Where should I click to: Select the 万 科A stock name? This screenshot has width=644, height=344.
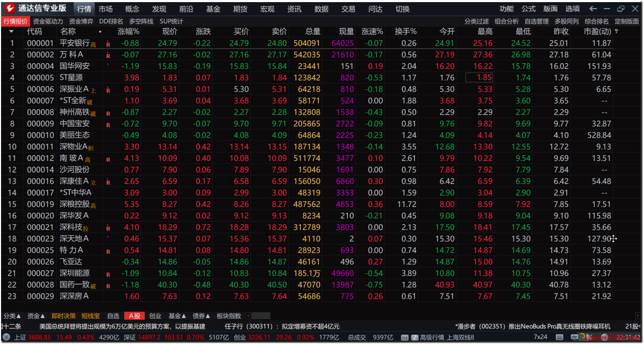71,55
